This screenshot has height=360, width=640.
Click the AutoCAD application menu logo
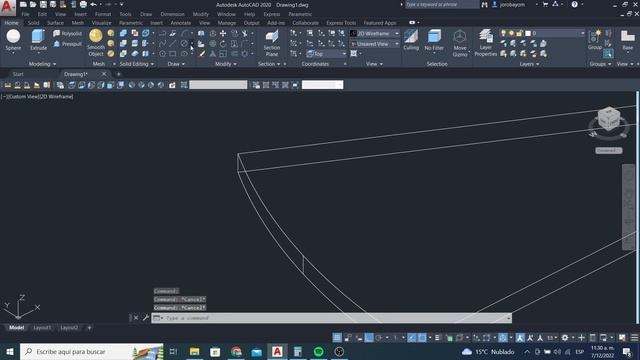point(7,7)
